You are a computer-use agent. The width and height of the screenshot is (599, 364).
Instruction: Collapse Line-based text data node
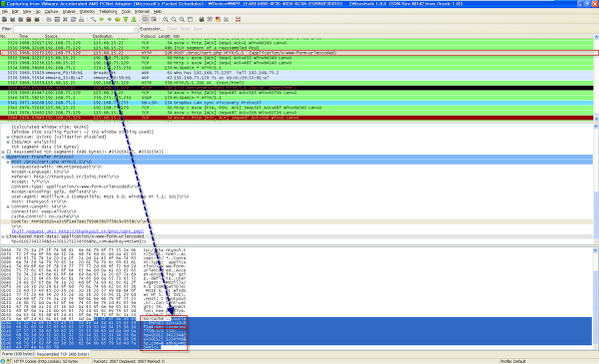pyautogui.click(x=3, y=236)
